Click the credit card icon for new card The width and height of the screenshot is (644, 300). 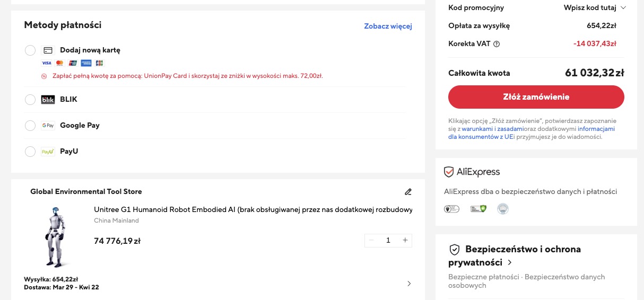point(48,50)
